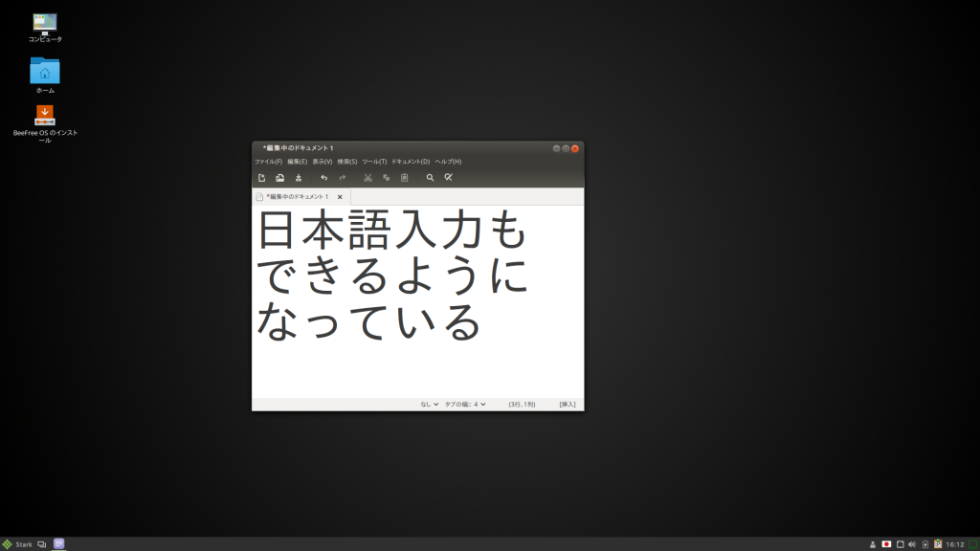
Task: Switch the IME input mode via the Japanese flag tray icon
Action: [x=886, y=543]
